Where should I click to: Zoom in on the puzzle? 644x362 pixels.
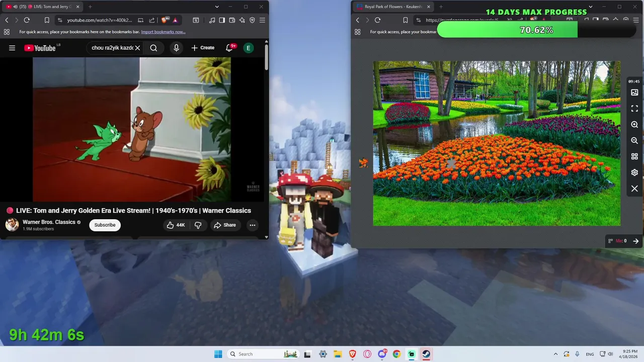point(634,124)
